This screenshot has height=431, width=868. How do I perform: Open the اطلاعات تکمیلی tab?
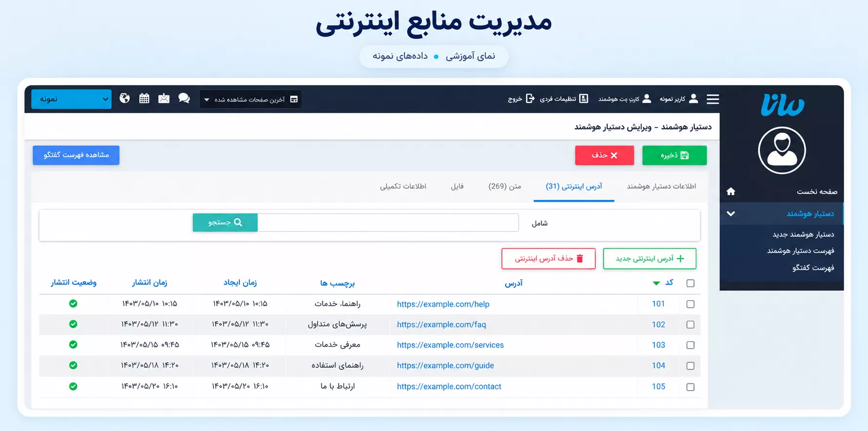[x=403, y=186]
